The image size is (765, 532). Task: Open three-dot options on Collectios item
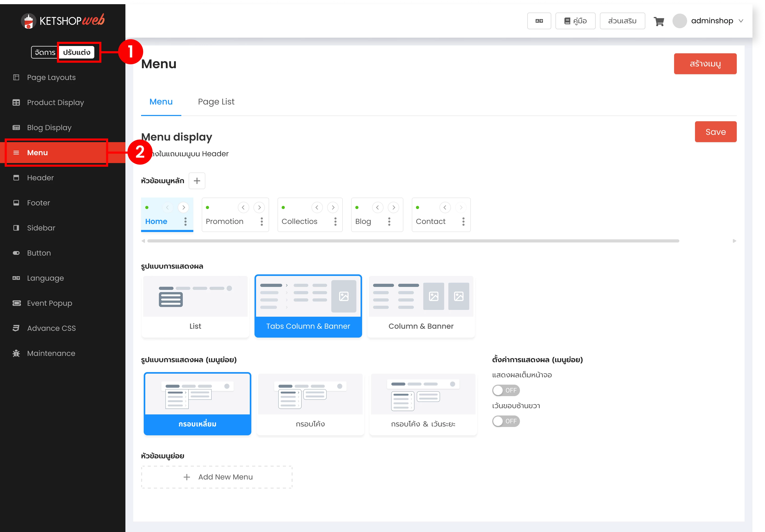[335, 222]
